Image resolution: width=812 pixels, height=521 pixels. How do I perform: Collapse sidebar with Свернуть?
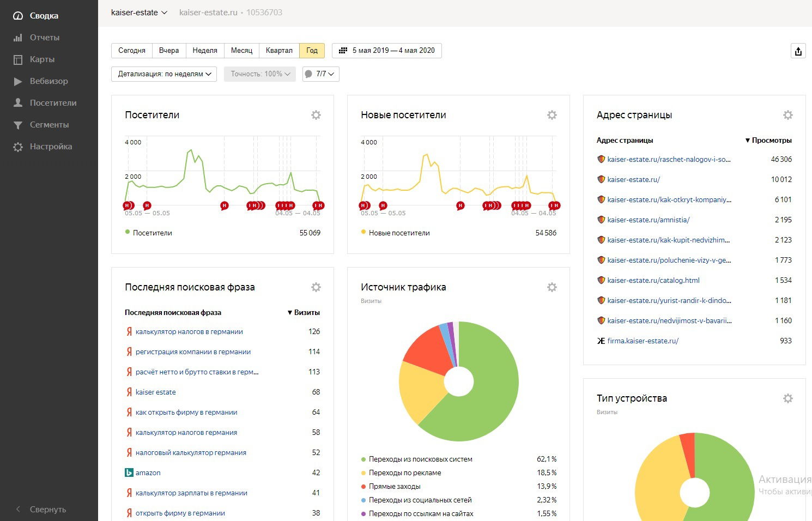pos(47,510)
